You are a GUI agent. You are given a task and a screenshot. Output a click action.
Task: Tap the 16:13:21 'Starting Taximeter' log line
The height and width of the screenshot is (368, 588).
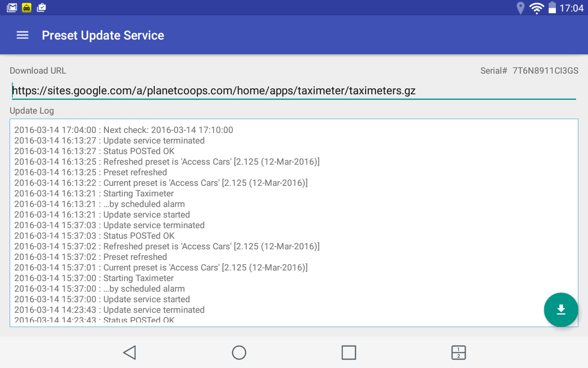94,194
